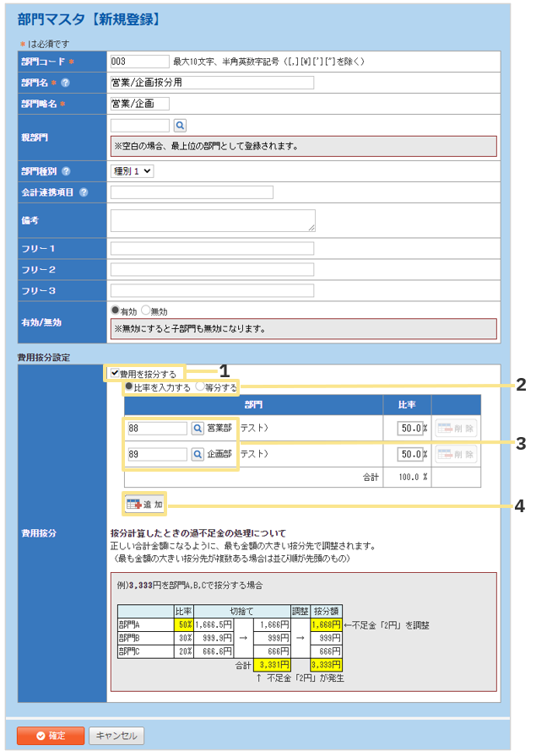This screenshot has height=756, width=536.
Task: Click the 確定 confirm button
Action: tap(51, 736)
